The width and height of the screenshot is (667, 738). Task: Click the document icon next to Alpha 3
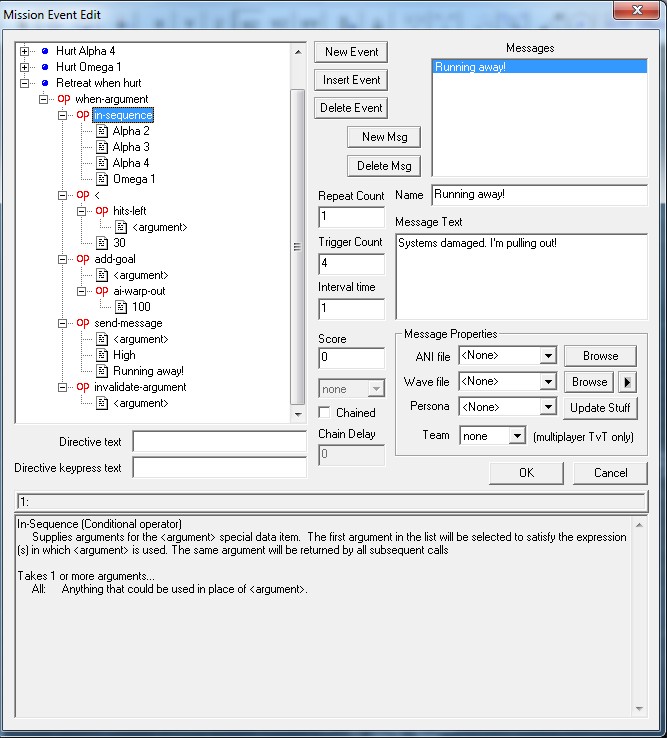coord(101,147)
